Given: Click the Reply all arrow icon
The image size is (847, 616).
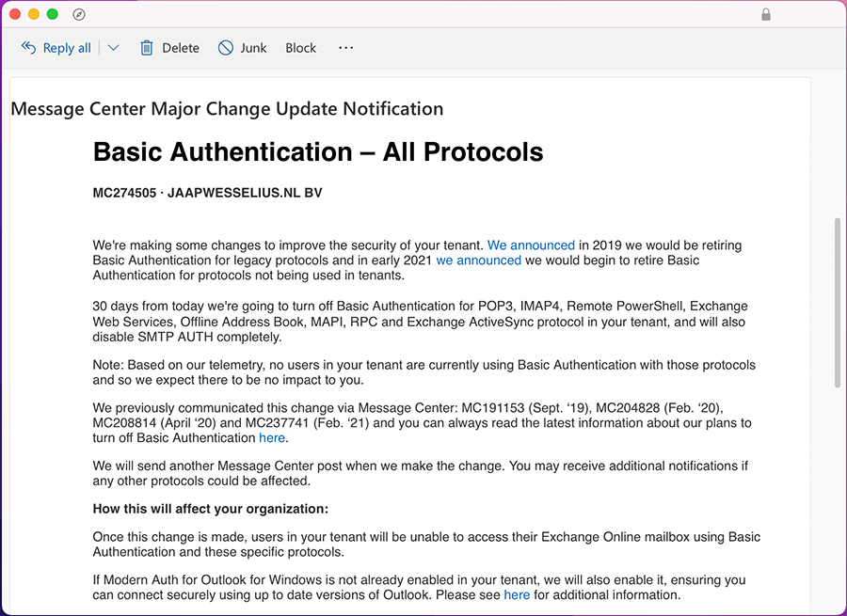Looking at the screenshot, I should coord(28,48).
